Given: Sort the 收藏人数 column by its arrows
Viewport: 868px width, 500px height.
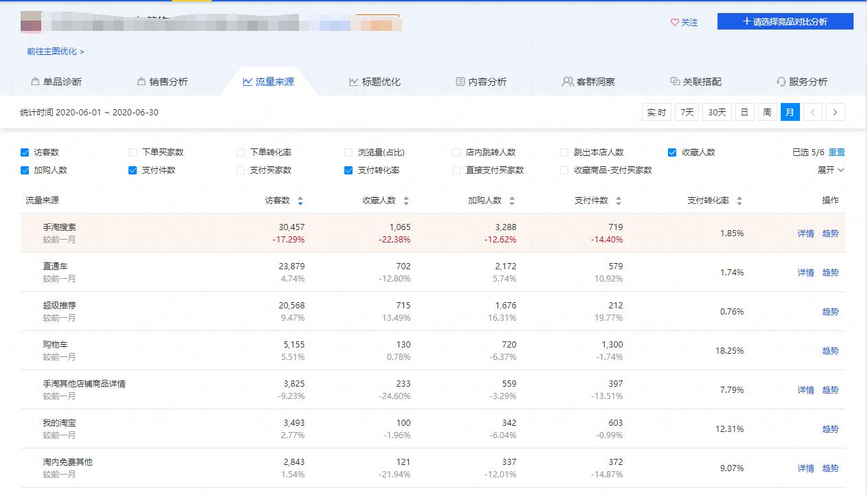Looking at the screenshot, I should [408, 201].
